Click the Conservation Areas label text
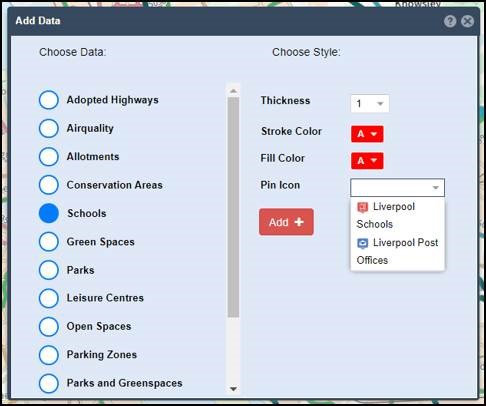The width and height of the screenshot is (486, 406). pyautogui.click(x=115, y=185)
